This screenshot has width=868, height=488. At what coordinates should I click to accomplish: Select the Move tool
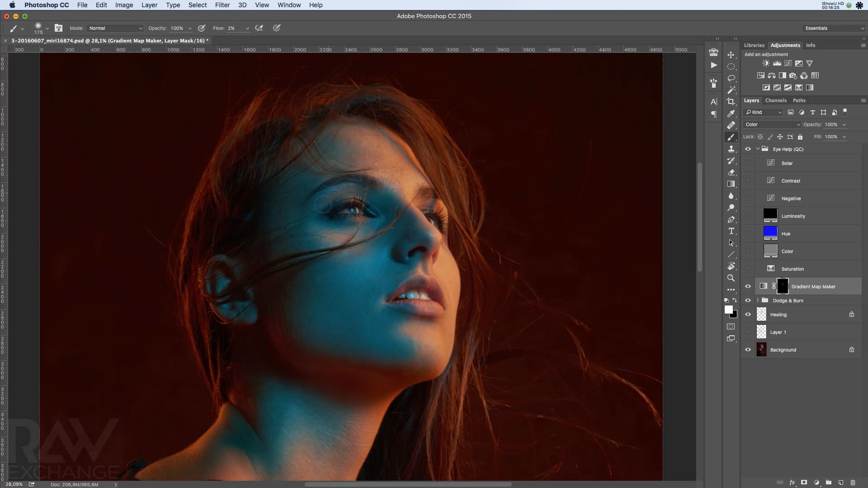click(731, 55)
